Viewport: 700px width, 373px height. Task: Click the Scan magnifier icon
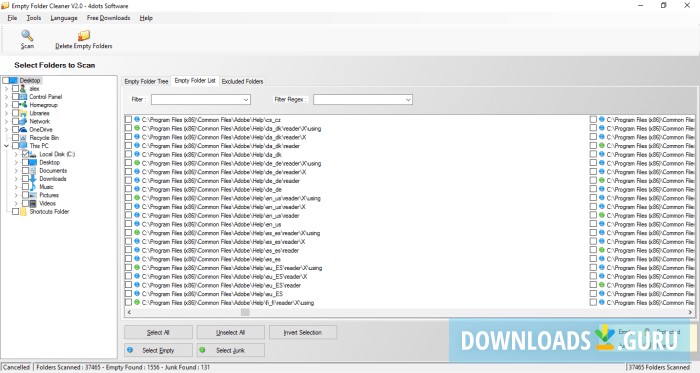pyautogui.click(x=27, y=35)
